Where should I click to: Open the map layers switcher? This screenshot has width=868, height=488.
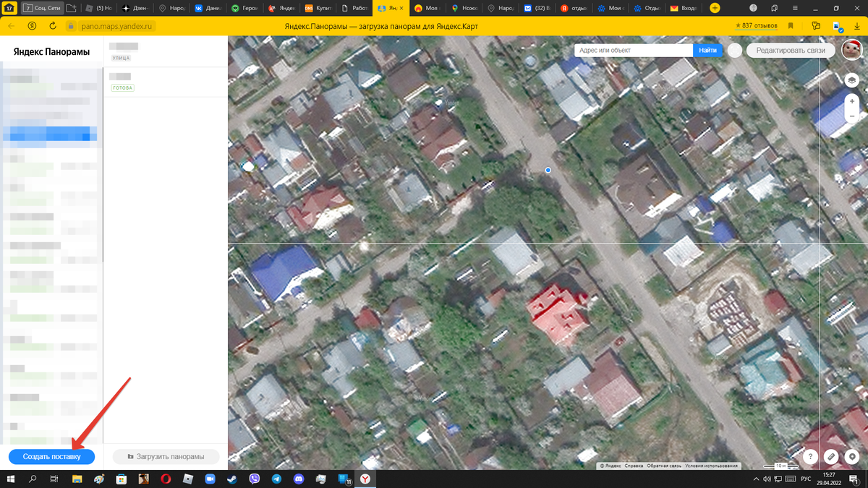click(852, 81)
